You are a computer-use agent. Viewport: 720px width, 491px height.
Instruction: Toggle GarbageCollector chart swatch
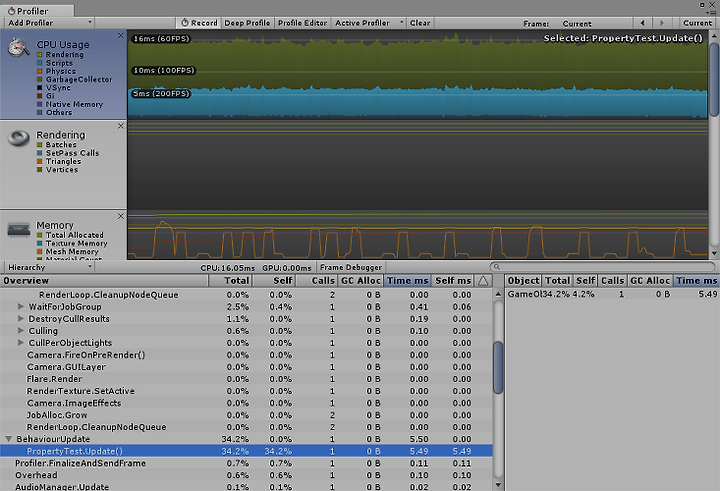coord(39,79)
